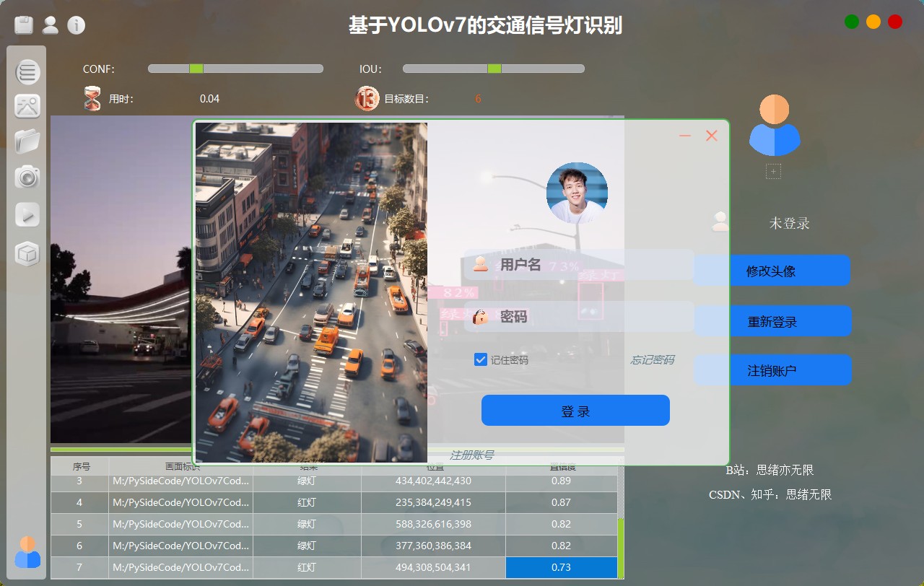This screenshot has height=586, width=924.
Task: Select position cell 377,360,386,384
Action: click(433, 546)
